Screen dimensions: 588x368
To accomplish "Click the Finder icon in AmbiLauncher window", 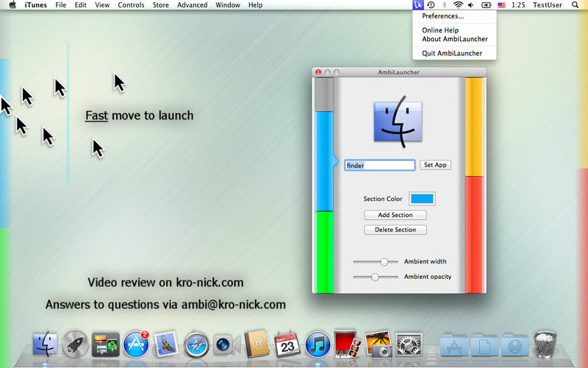I will point(398,121).
